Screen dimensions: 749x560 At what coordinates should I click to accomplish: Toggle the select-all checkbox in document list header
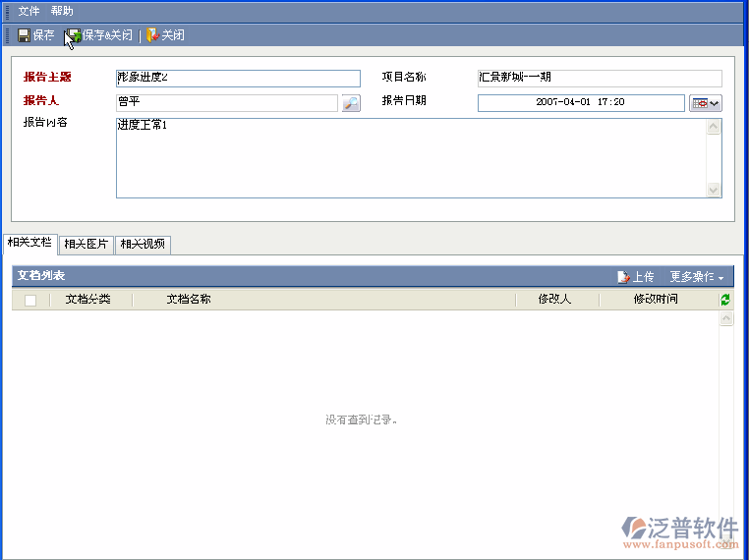[30, 301]
